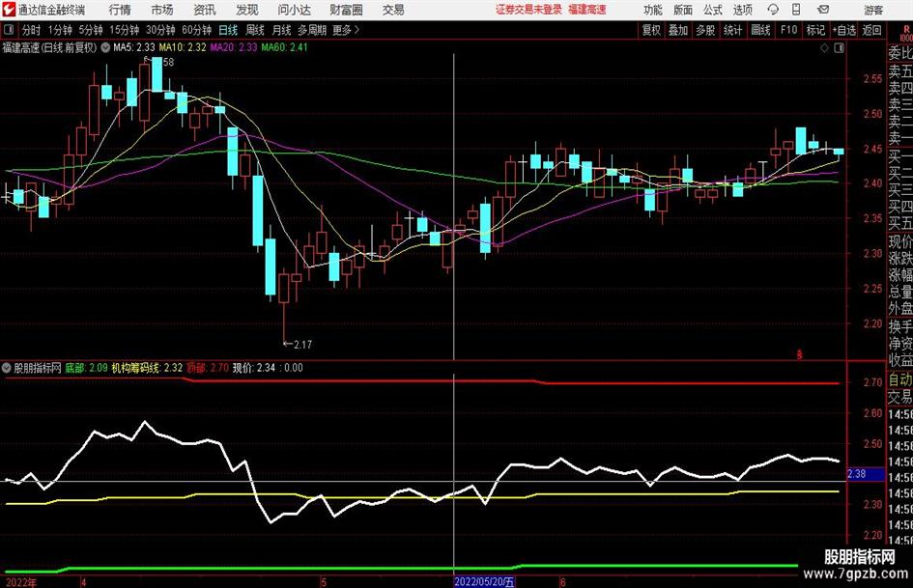This screenshot has width=913, height=588.
Task: Select the 月线 period tab
Action: [x=281, y=30]
